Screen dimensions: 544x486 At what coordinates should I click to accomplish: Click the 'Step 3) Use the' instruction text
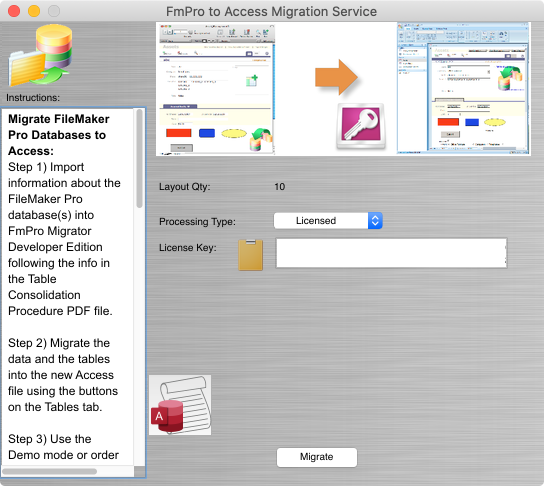[50, 439]
